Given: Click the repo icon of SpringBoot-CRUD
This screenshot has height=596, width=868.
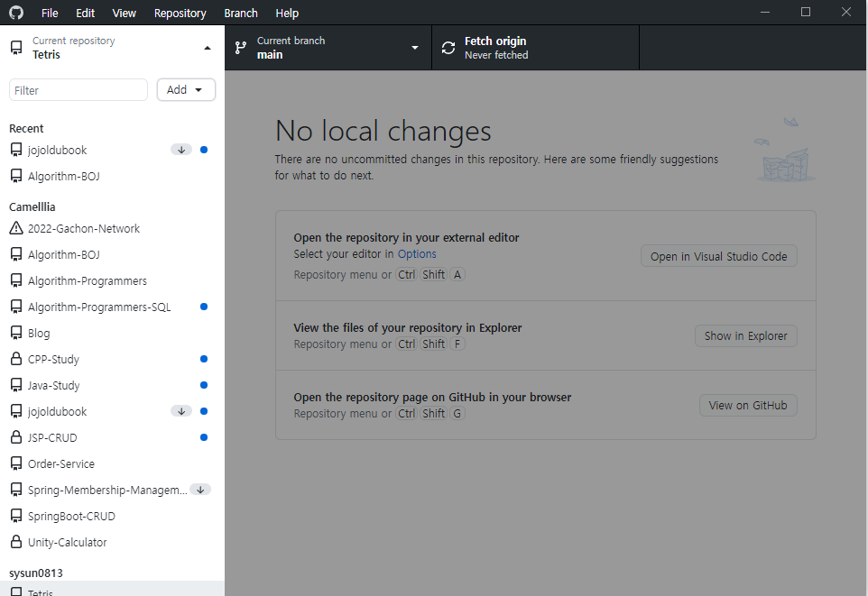Looking at the screenshot, I should pyautogui.click(x=16, y=517).
